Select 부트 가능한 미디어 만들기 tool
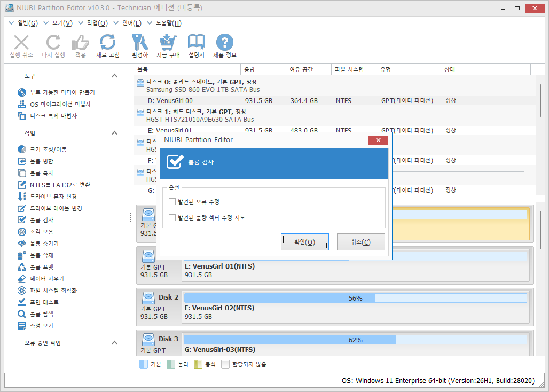Viewport: 549px width, 392px height. (x=56, y=92)
